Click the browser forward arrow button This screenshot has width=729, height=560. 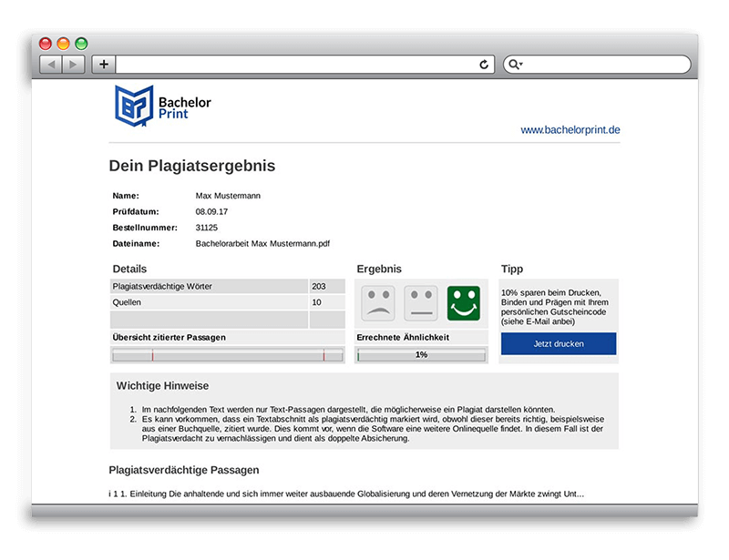coord(74,65)
